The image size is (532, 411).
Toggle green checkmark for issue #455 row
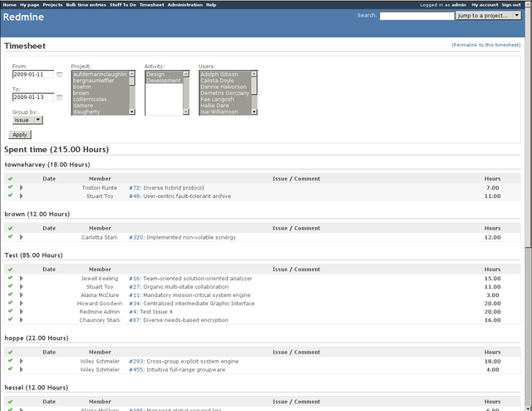(10, 369)
